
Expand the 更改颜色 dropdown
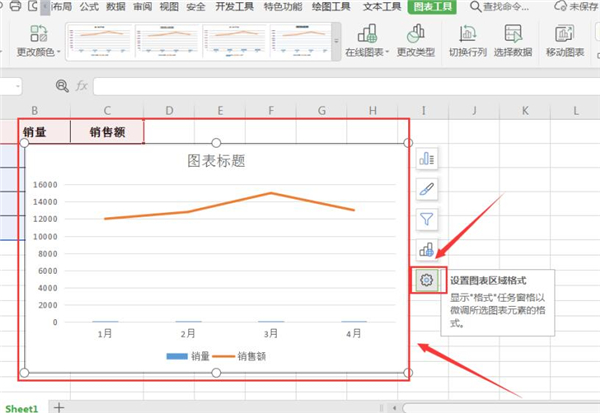38,51
